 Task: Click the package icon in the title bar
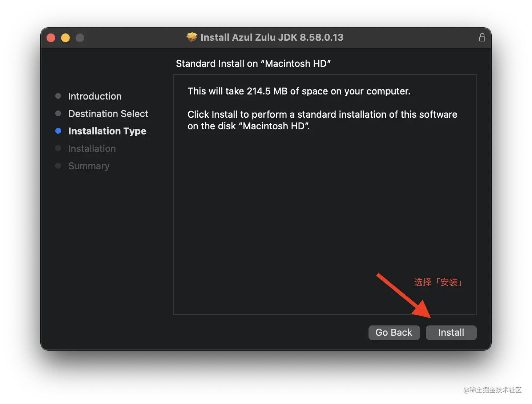pos(192,37)
